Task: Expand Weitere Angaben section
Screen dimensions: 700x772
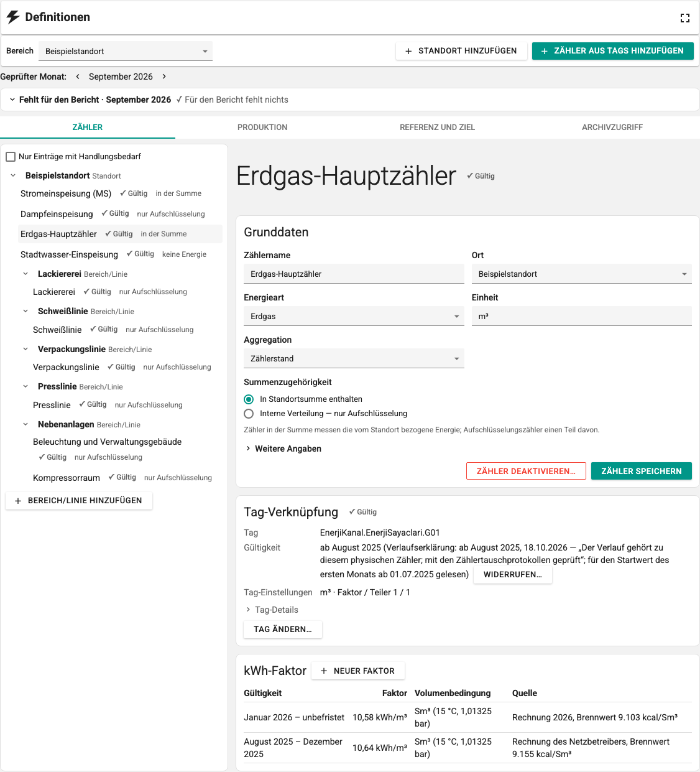Action: [x=283, y=449]
